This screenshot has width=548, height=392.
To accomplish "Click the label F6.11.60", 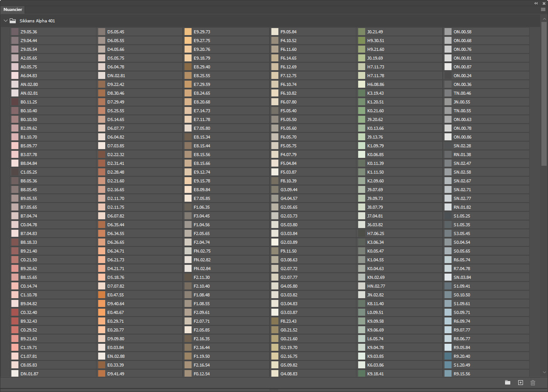I will click(x=289, y=49).
